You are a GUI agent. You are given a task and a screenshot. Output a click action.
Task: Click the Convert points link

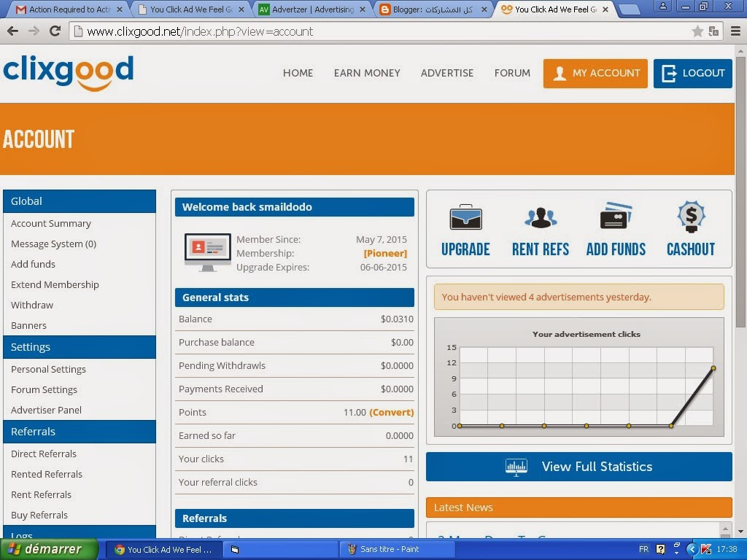coord(392,413)
